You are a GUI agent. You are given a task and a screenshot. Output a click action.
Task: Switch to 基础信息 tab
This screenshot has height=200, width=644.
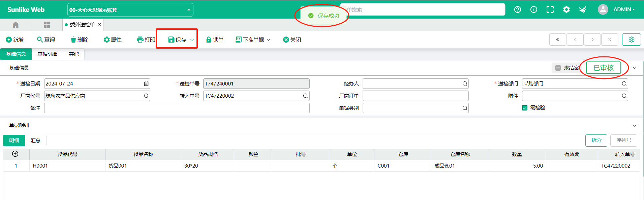[16, 54]
